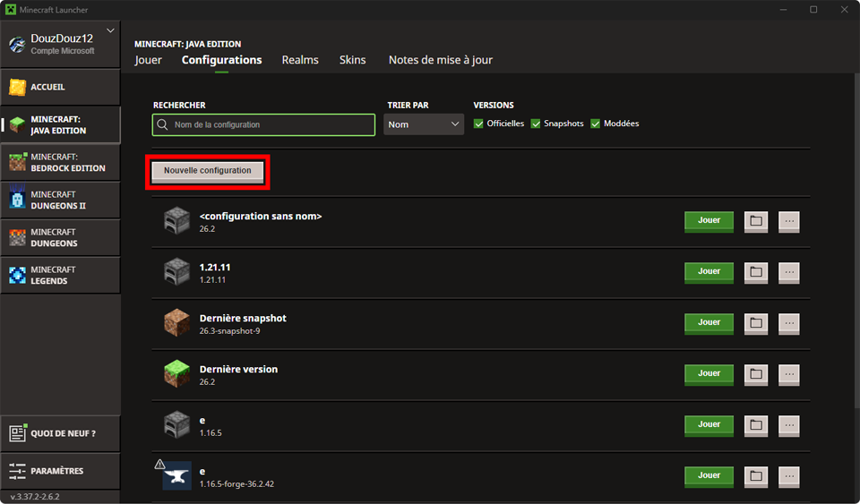The height and width of the screenshot is (504, 860).
Task: Play the configuration sans nom
Action: [709, 221]
